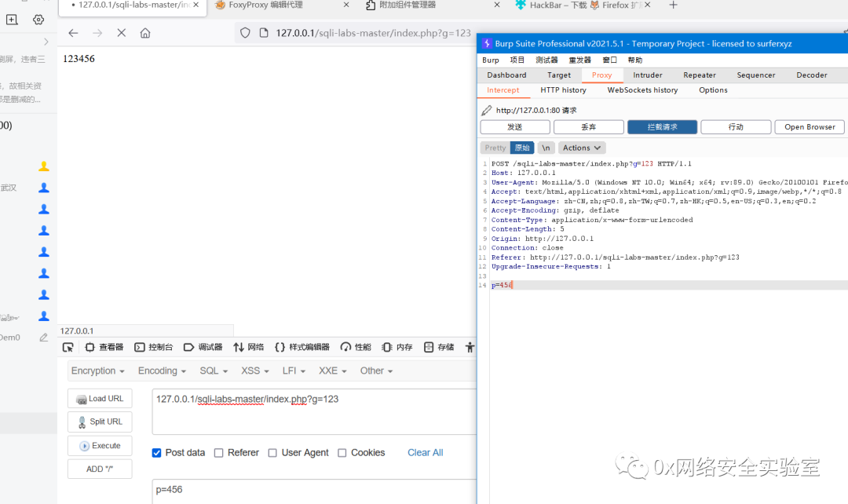Expand the HackBar LFI menu

pyautogui.click(x=294, y=371)
